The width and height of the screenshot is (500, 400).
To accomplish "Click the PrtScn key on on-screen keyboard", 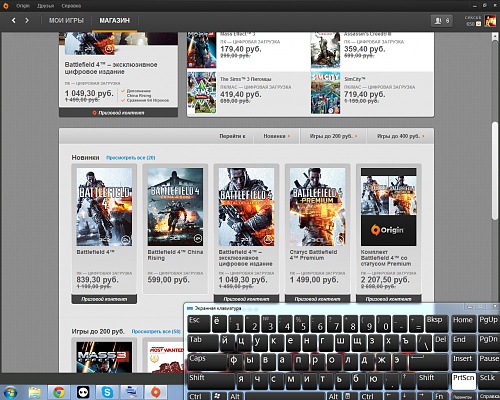I will (x=464, y=381).
